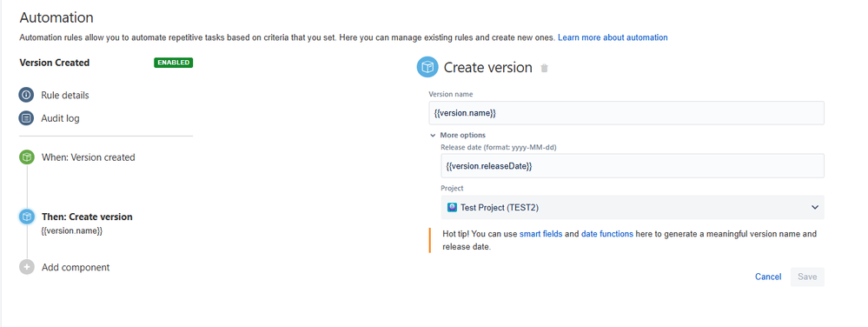Open the smart fields link
The image size is (868, 327).
pyautogui.click(x=540, y=234)
